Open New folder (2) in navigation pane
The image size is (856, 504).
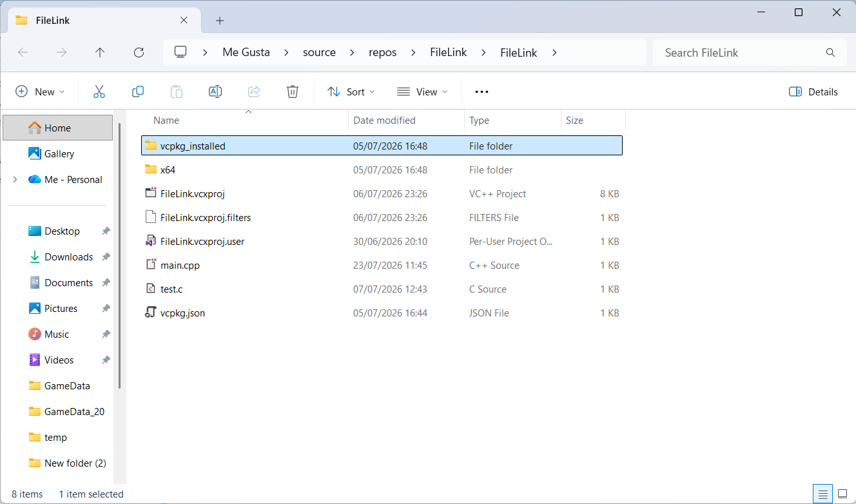(x=58, y=463)
